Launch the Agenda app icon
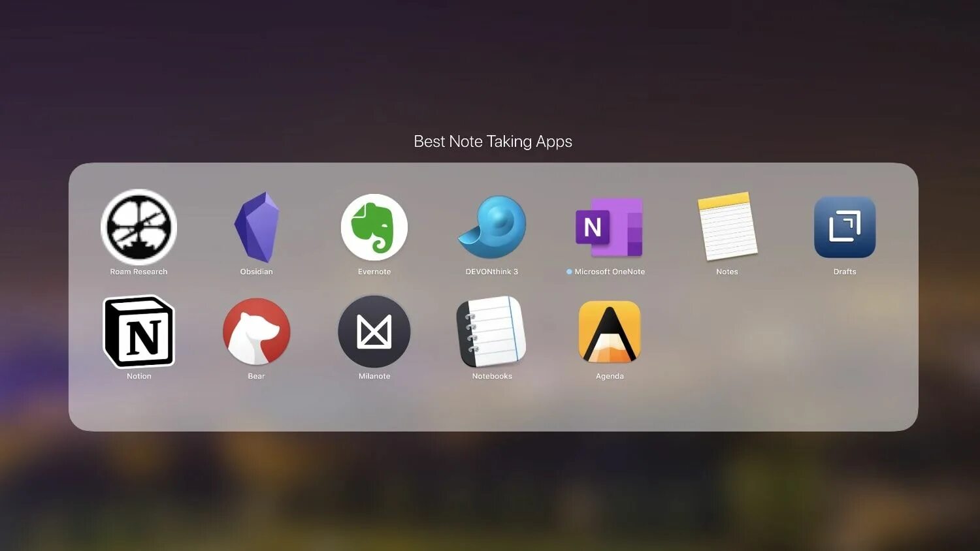980x551 pixels. tap(610, 332)
